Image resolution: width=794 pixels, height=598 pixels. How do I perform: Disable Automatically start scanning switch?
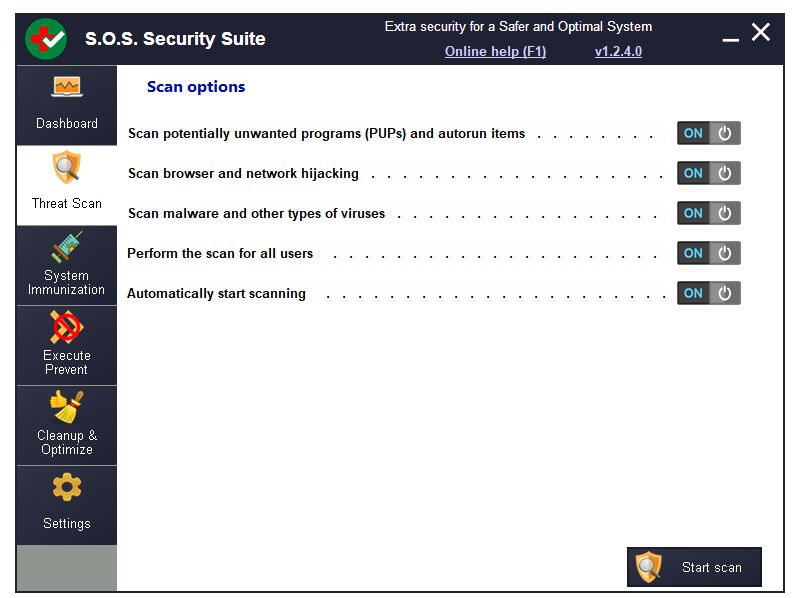(708, 293)
